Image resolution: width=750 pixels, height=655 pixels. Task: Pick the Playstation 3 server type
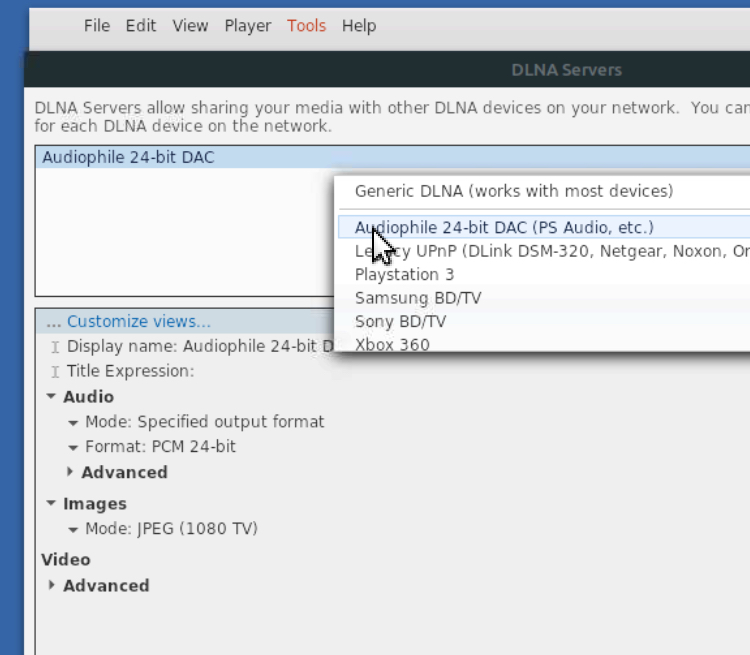(404, 274)
